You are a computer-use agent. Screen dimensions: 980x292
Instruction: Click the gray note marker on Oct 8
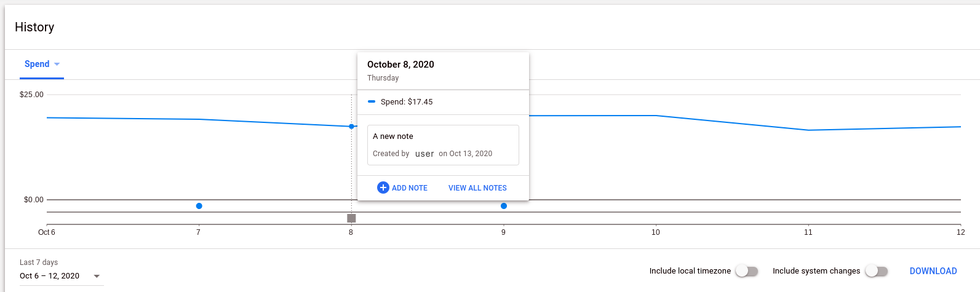(351, 218)
